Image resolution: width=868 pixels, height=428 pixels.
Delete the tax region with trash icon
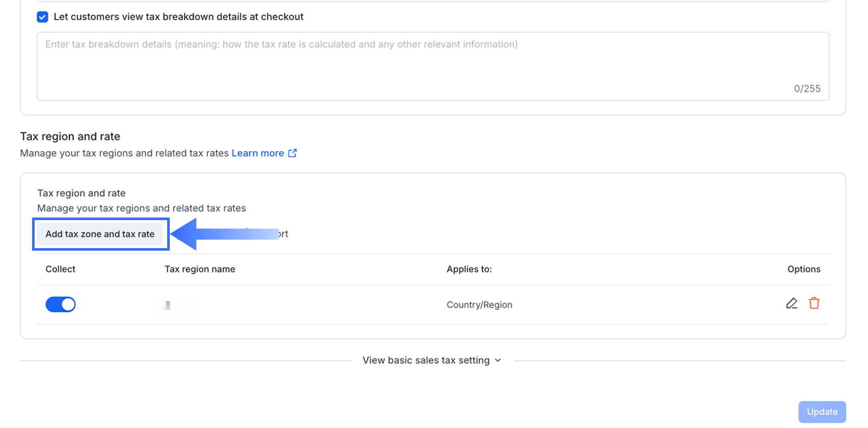(x=814, y=304)
